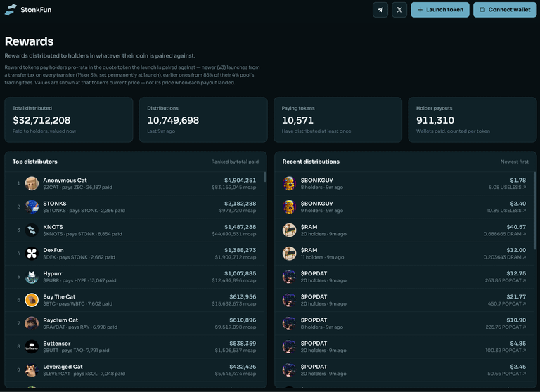Click the Top distributors list scrollbar
This screenshot has width=540, height=392.
tap(265, 177)
